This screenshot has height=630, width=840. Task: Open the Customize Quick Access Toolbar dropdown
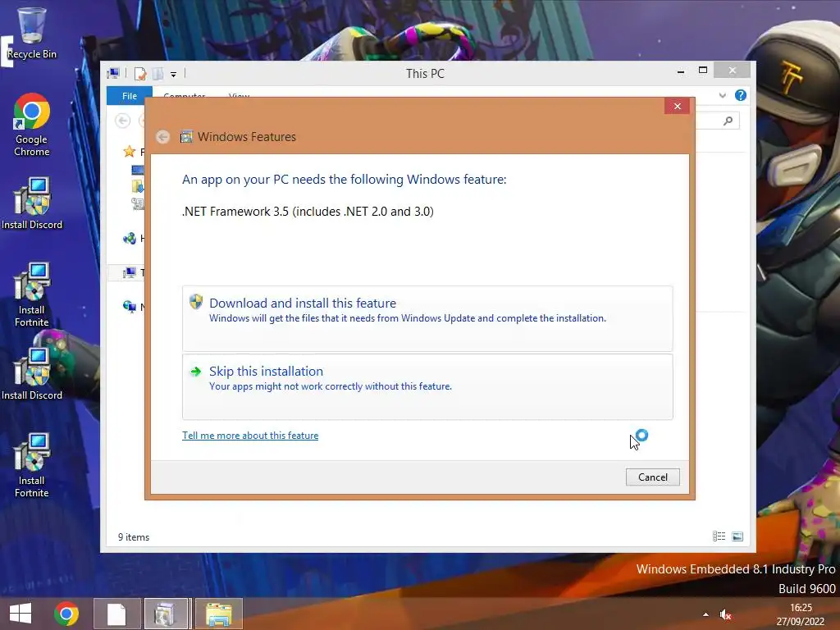(174, 75)
